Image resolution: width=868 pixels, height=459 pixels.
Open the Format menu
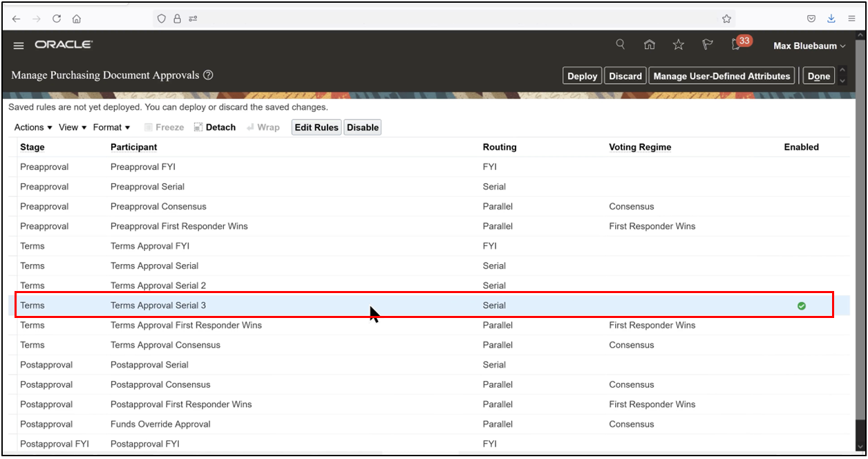point(111,127)
